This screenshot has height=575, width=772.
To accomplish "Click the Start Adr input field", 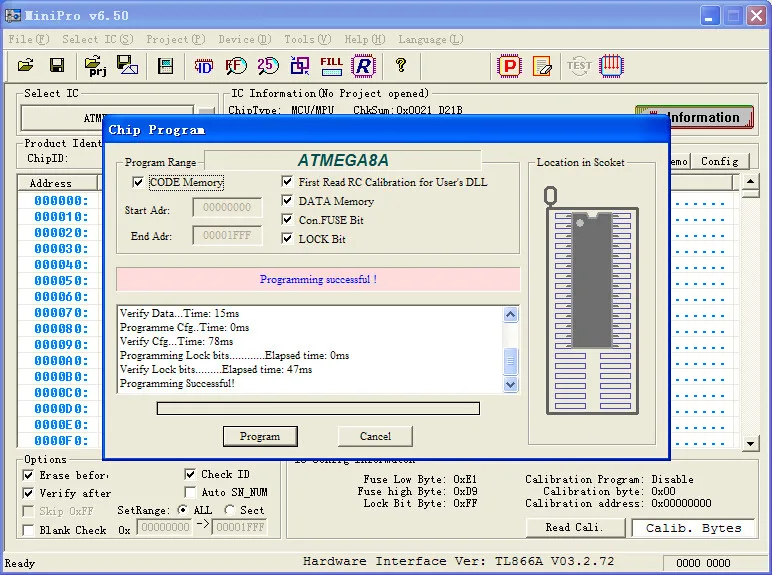I will (x=227, y=207).
